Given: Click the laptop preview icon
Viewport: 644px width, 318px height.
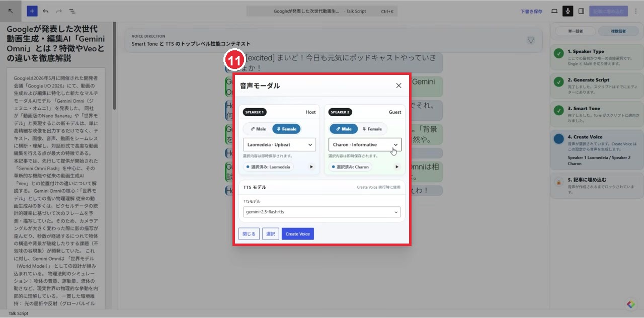Looking at the screenshot, I should point(554,11).
